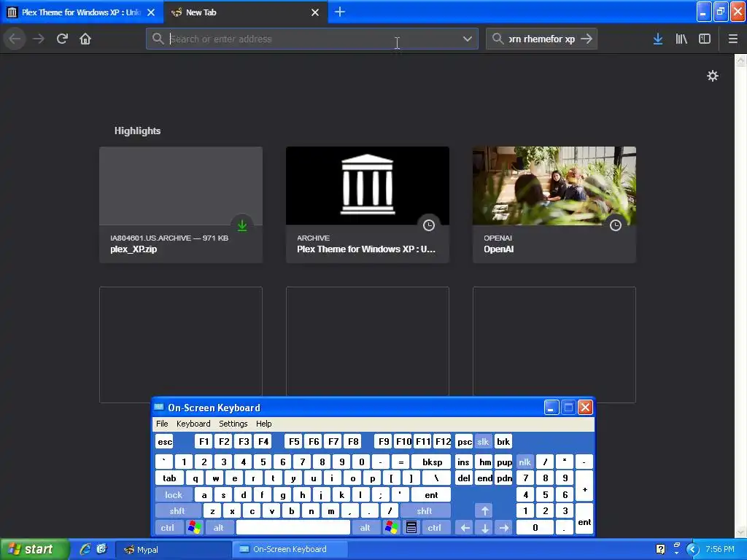Click the up arrow key on On-Screen Keyboard

(x=485, y=511)
